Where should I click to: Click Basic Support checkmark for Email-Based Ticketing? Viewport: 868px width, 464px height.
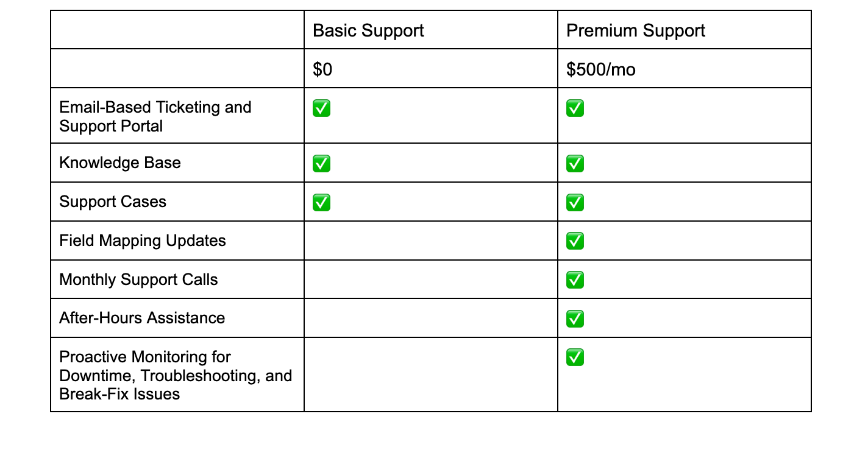click(321, 109)
